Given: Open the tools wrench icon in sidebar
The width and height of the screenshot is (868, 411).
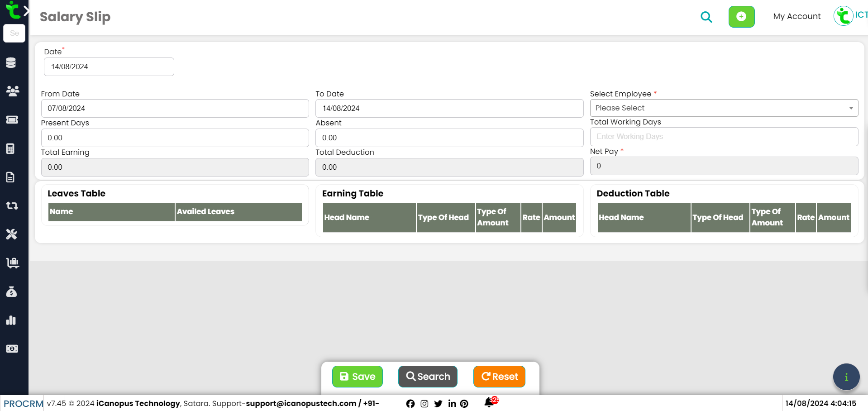Looking at the screenshot, I should click(x=11, y=234).
